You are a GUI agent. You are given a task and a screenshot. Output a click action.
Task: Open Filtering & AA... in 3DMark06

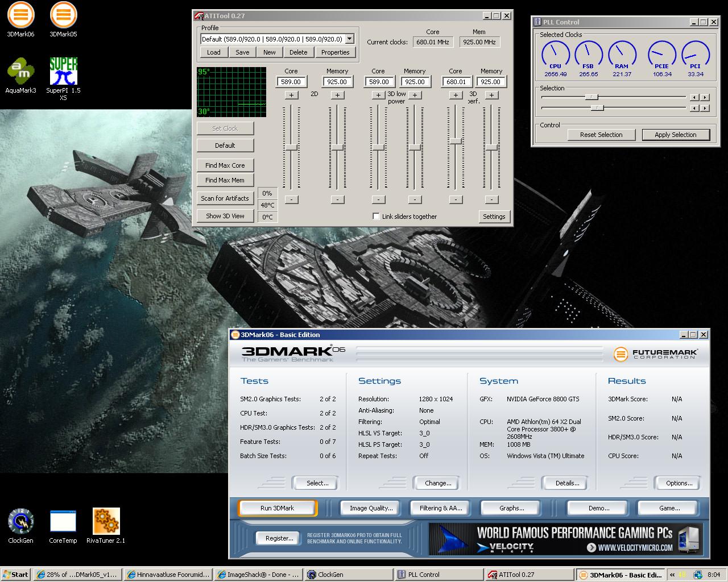440,508
